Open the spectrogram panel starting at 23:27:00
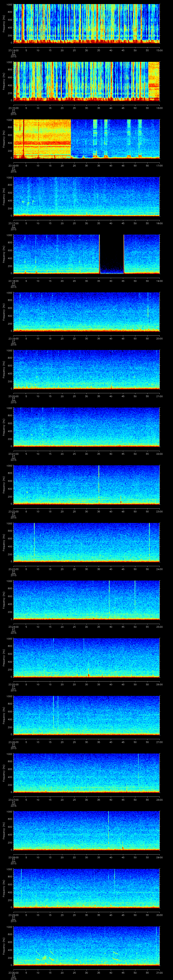The height and width of the screenshot is (980, 173). 86,773
